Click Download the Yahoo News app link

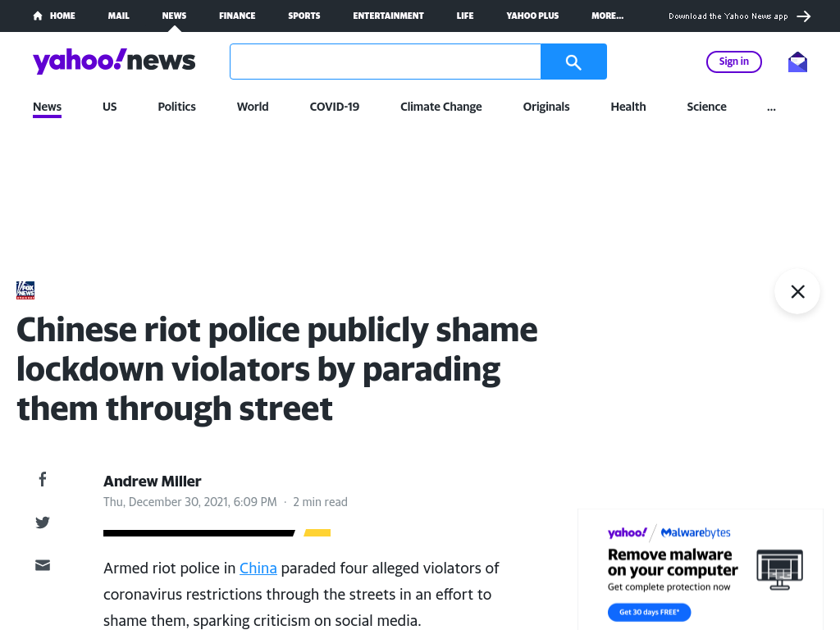728,16
